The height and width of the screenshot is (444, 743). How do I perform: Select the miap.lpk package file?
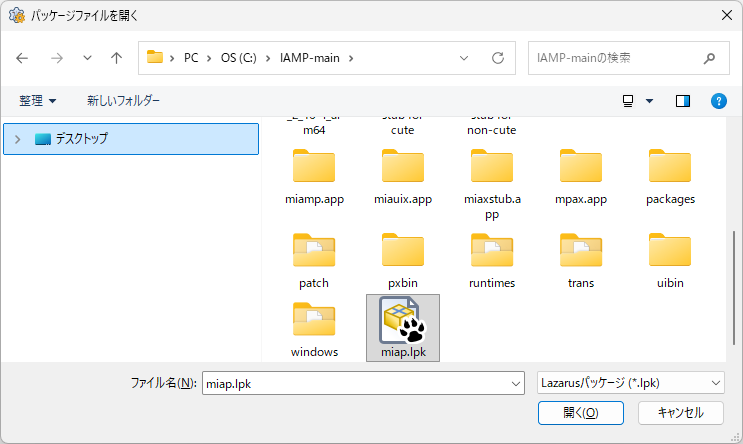403,328
